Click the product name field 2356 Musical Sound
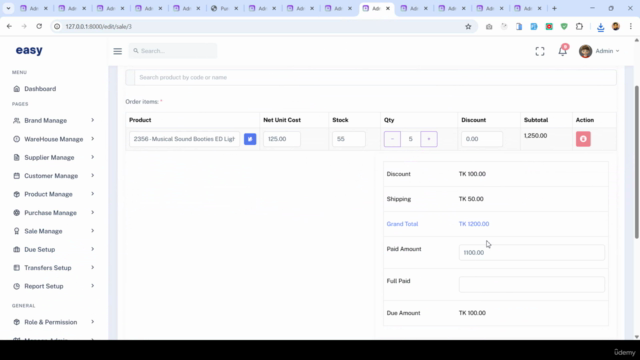This screenshot has width=640, height=360. (184, 139)
